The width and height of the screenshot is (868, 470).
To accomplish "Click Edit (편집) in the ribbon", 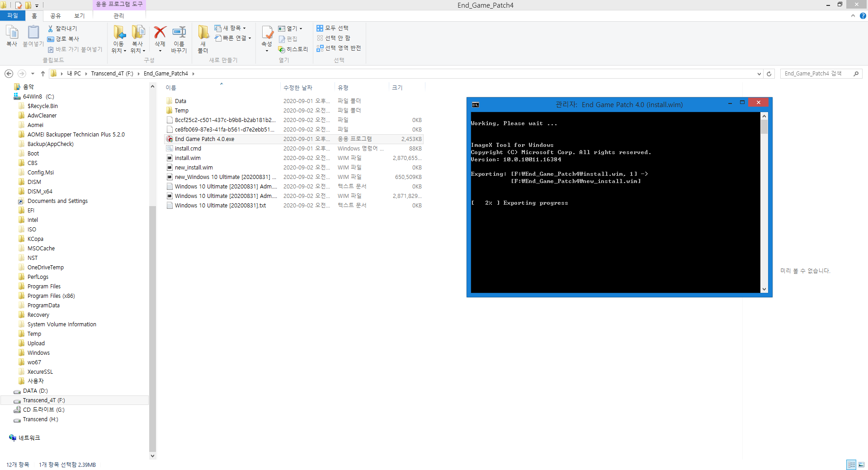I will coord(288,39).
